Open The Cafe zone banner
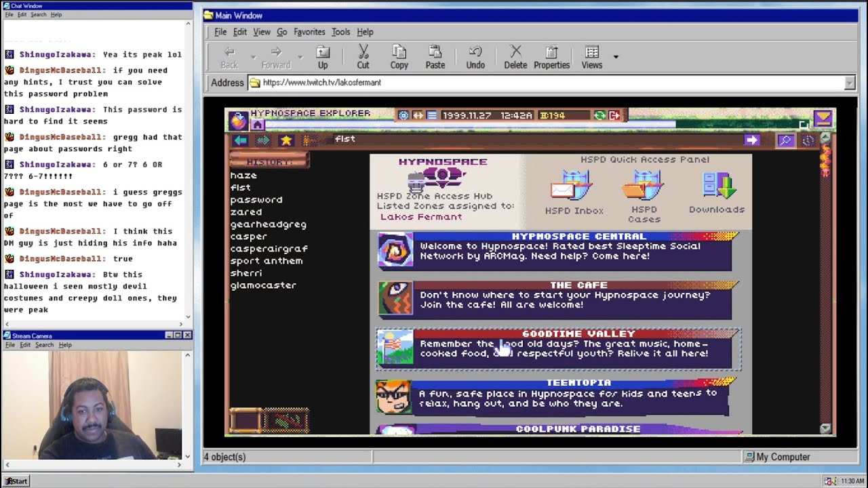The width and height of the screenshot is (868, 488). point(557,299)
